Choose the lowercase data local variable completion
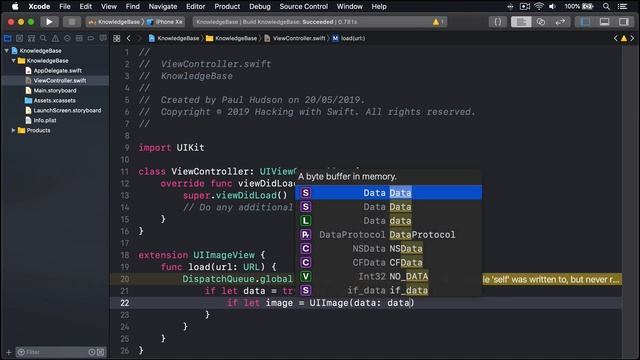Screen dimensions: 640x360 [x=389, y=221]
